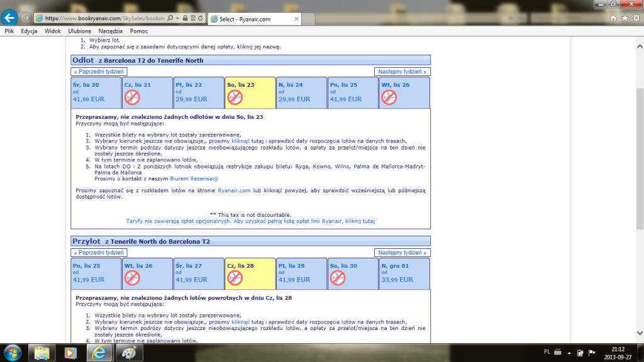Image resolution: width=644 pixels, height=362 pixels.
Task: Show hidden system tray icons arrow
Action: pos(569,353)
